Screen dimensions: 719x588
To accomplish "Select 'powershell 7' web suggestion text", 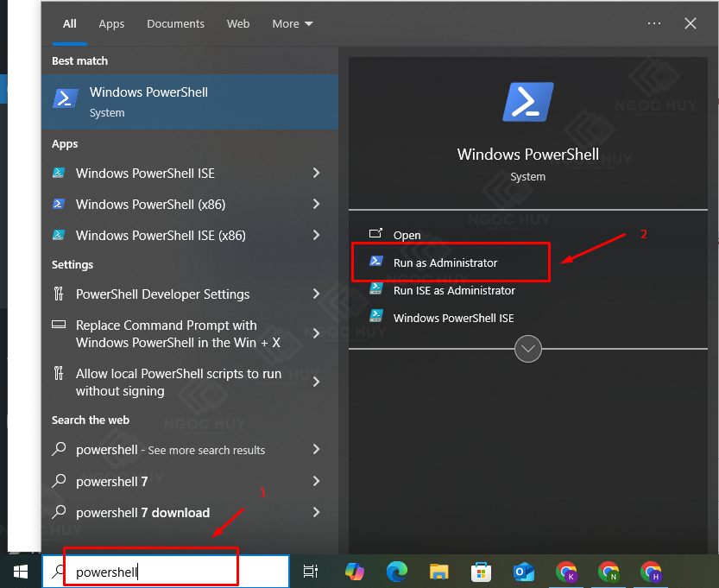I will click(111, 481).
